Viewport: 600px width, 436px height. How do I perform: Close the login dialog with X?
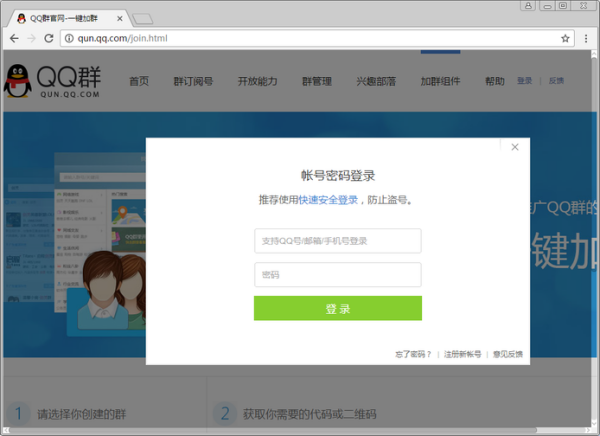click(515, 147)
